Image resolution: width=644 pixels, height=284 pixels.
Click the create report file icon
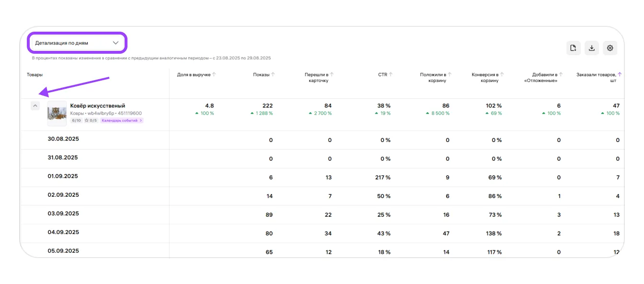573,48
